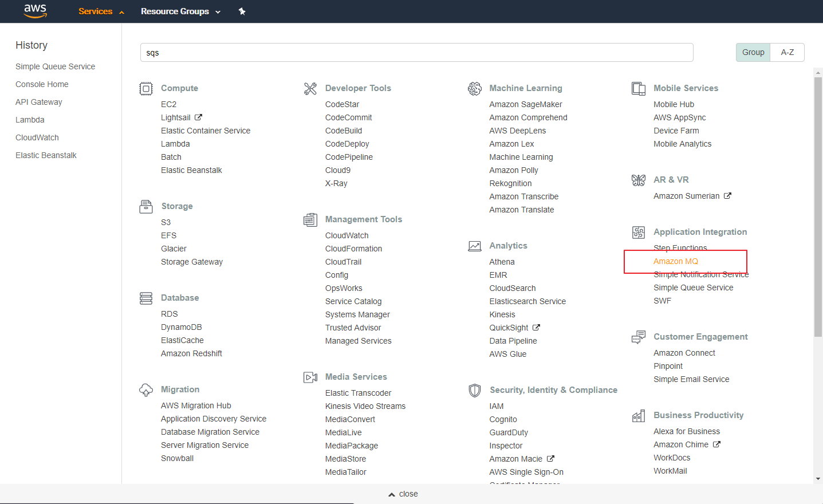Click the AWS logo icon

click(35, 11)
